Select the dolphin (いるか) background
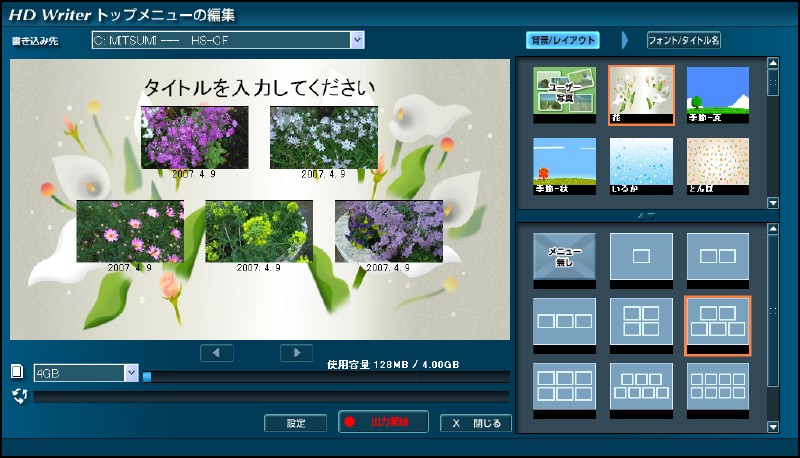 point(641,165)
